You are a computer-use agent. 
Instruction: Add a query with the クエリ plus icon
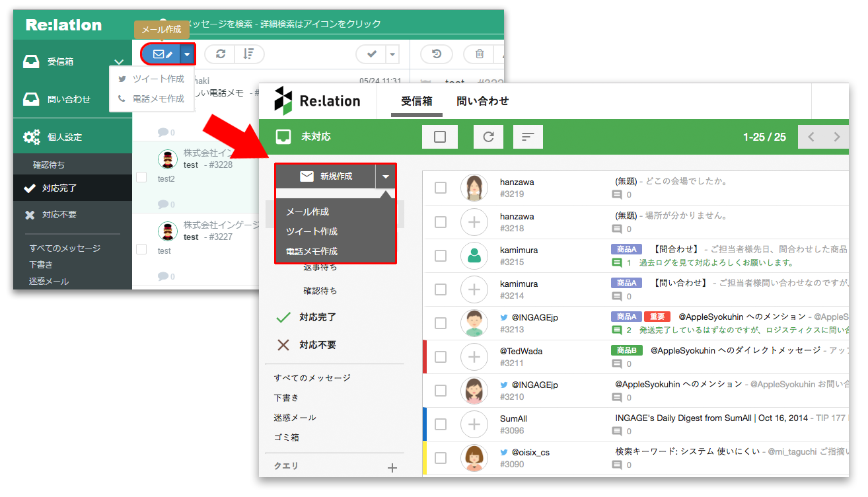coord(392,468)
